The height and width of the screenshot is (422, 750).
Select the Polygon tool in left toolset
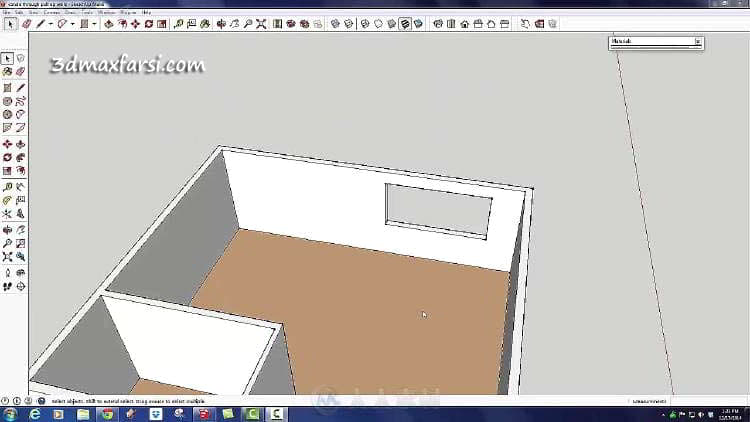(7, 114)
